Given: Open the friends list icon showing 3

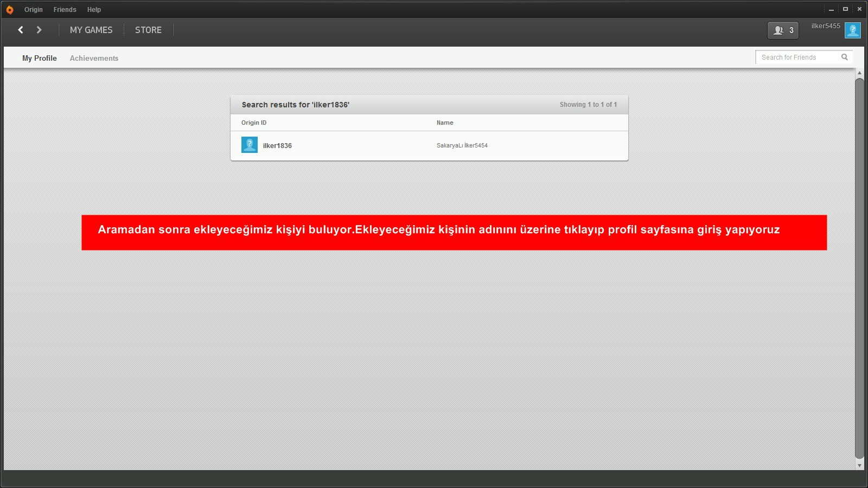Looking at the screenshot, I should 783,30.
